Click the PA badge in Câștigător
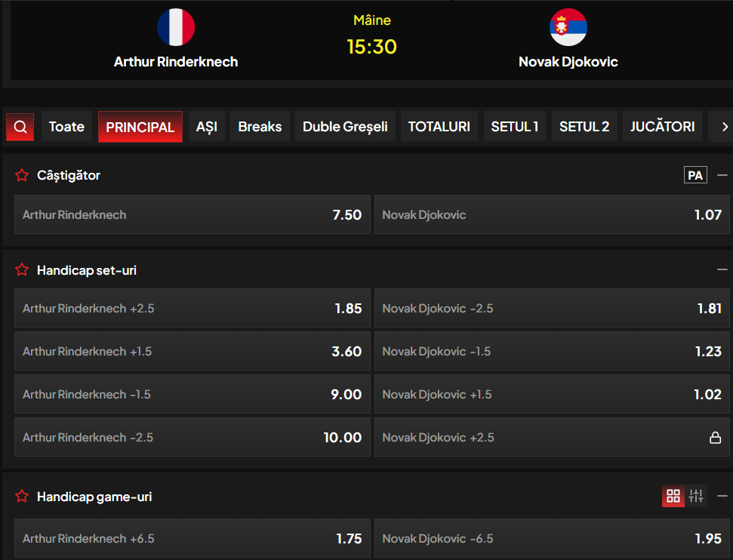Viewport: 733px width, 560px height. click(x=695, y=175)
